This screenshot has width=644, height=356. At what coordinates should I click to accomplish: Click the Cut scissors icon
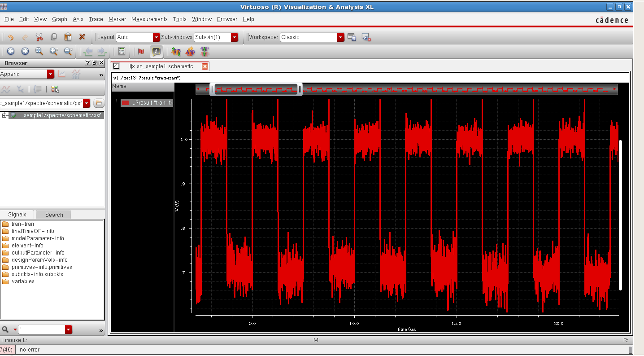[39, 37]
